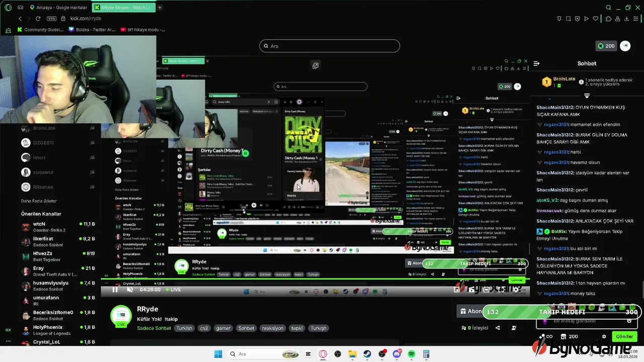
Task: Open Eray Grand Theft Auto channel
Action: pos(58,271)
